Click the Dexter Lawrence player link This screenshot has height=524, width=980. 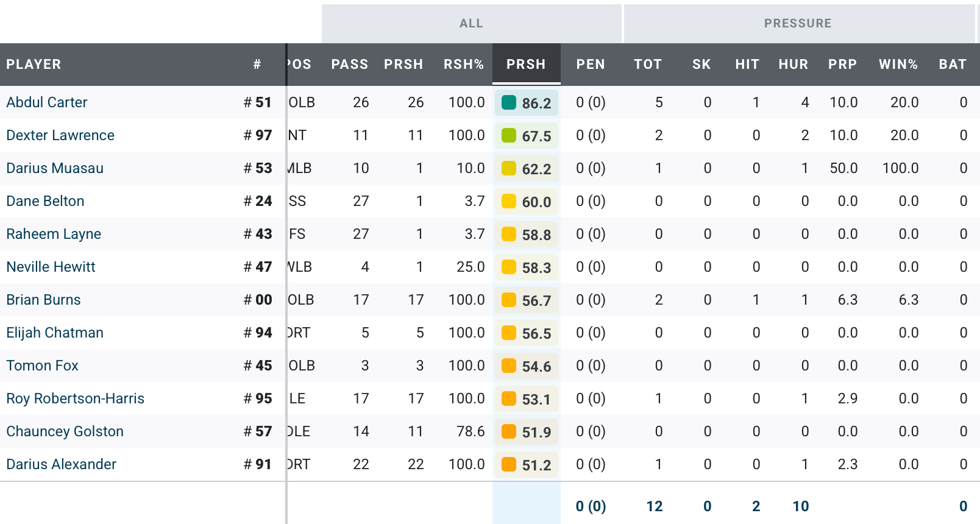click(x=60, y=135)
